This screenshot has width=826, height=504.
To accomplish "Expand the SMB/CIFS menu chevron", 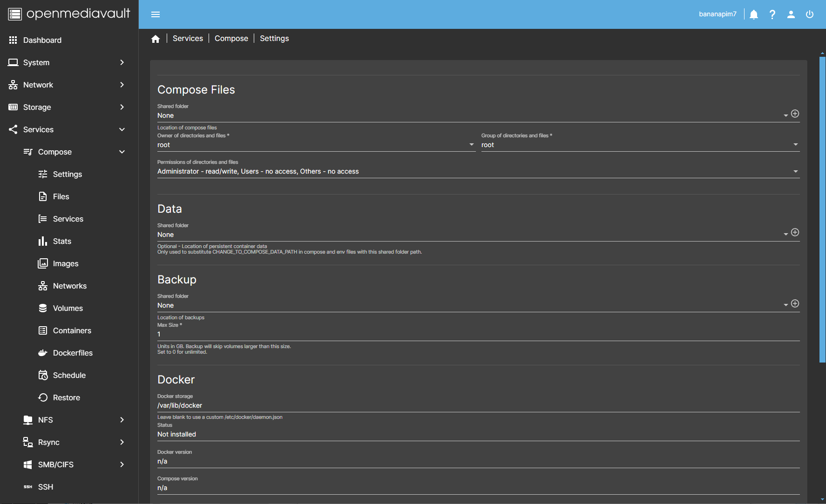I will point(122,464).
